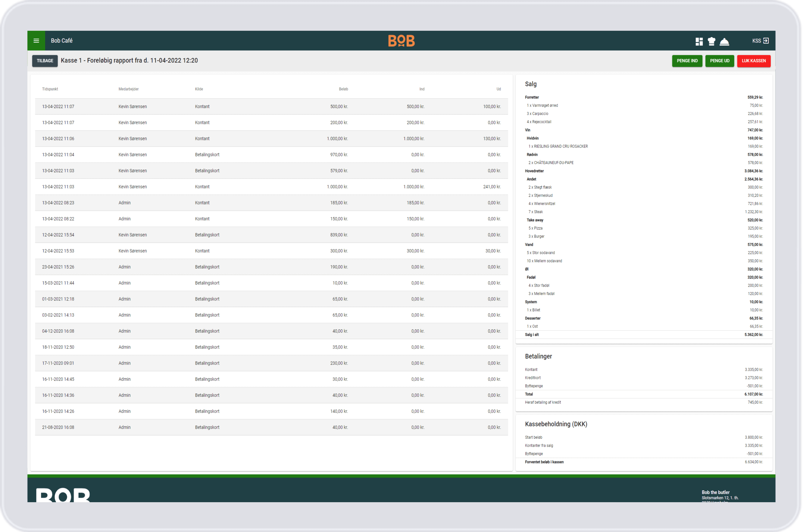The height and width of the screenshot is (532, 803).
Task: Click the 241,00 kr. Ud cell
Action: click(x=492, y=187)
